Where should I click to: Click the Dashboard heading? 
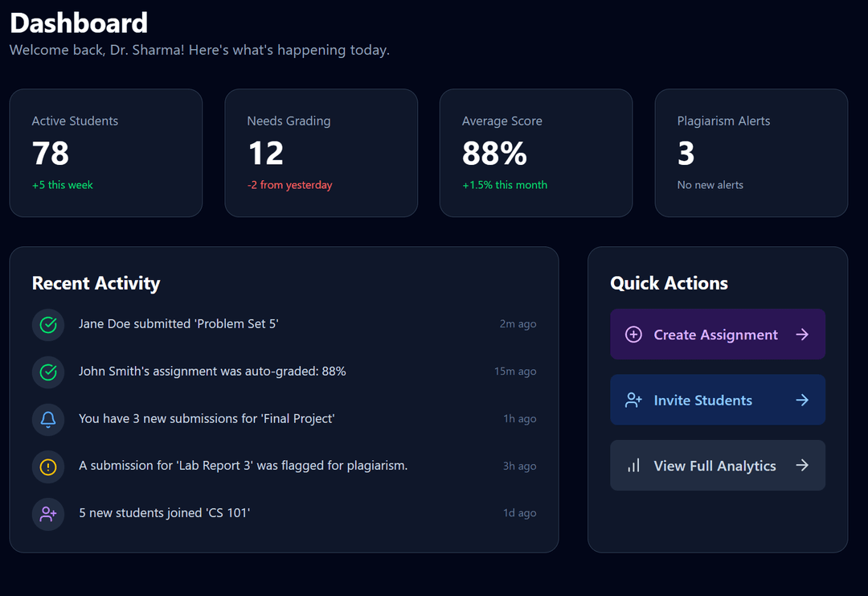click(x=78, y=23)
